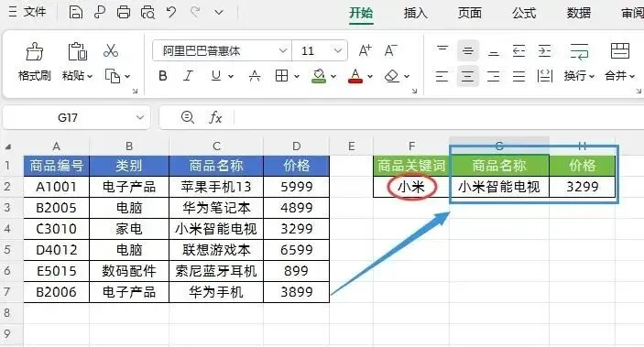Image resolution: width=644 pixels, height=347 pixels.
Task: Click decrease indent icon
Action: click(518, 51)
